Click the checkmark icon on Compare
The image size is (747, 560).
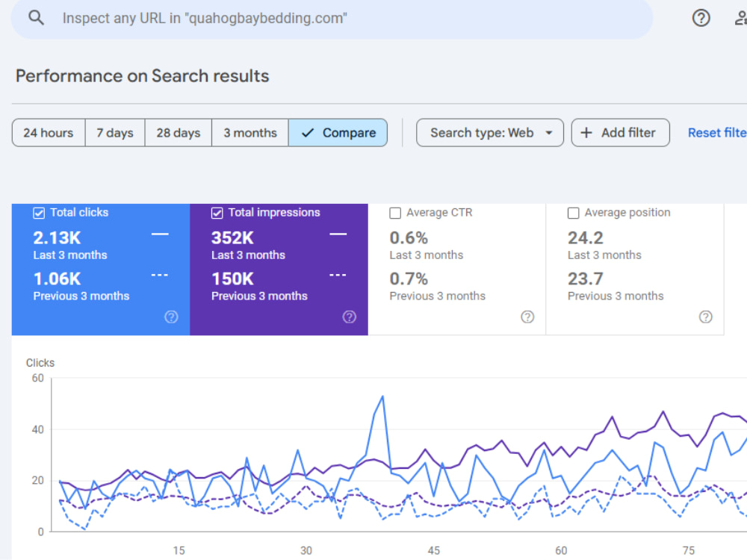tap(308, 133)
